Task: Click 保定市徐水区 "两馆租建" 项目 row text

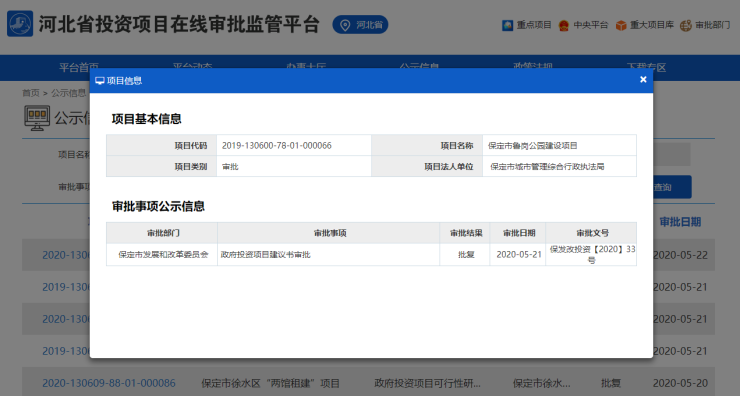Action: [270, 383]
